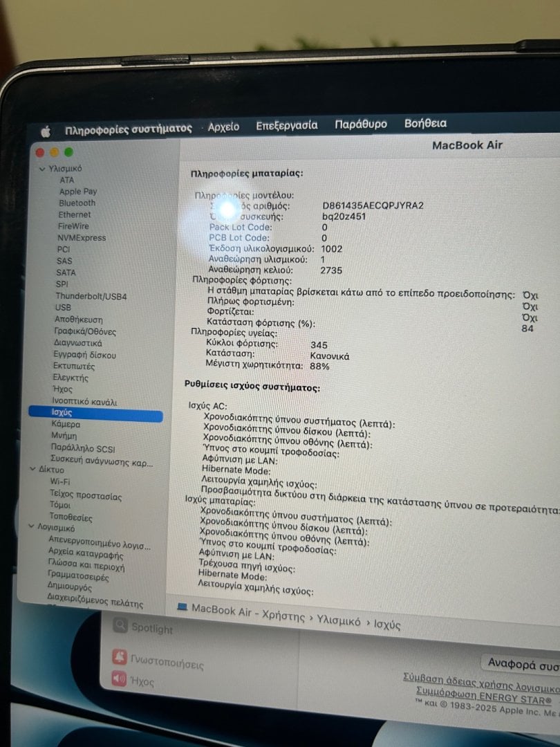
Task: Select Wi-Fi in the sidebar
Action: [x=60, y=481]
